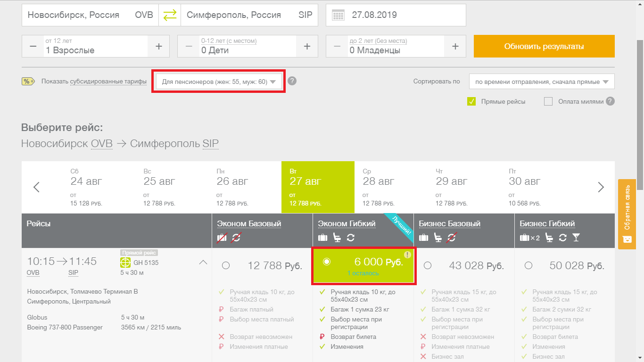Toggle Прямые рейсы checkbox
This screenshot has width=644, height=362.
coord(471,101)
